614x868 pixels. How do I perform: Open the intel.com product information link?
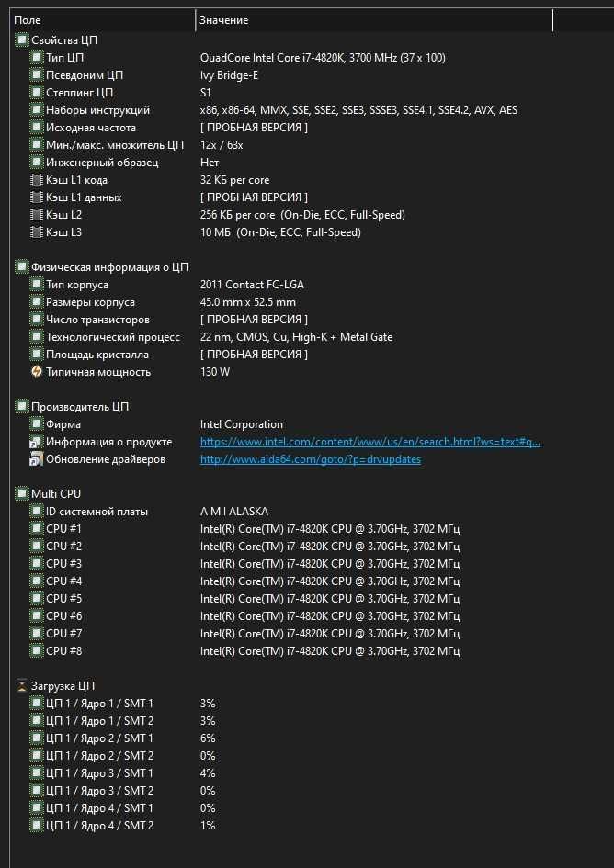370,442
